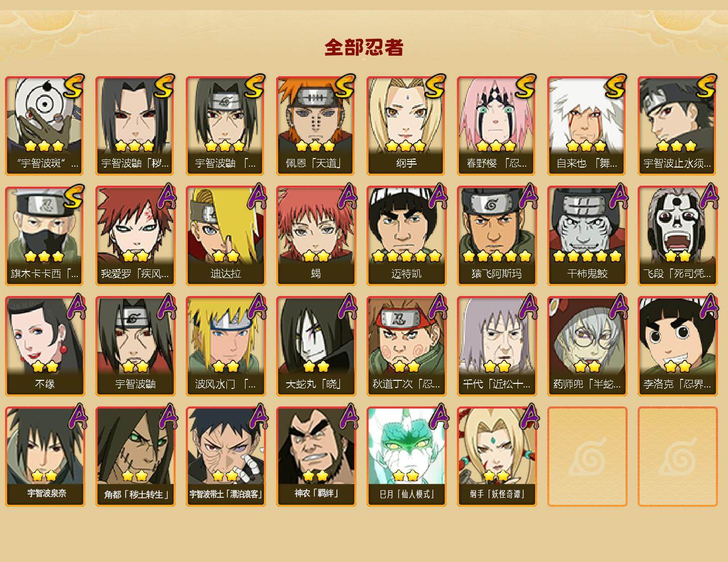Viewport: 728px width, 562px height.
Task: Select the 宇智波泉奈 ninja card
Action: click(45, 457)
